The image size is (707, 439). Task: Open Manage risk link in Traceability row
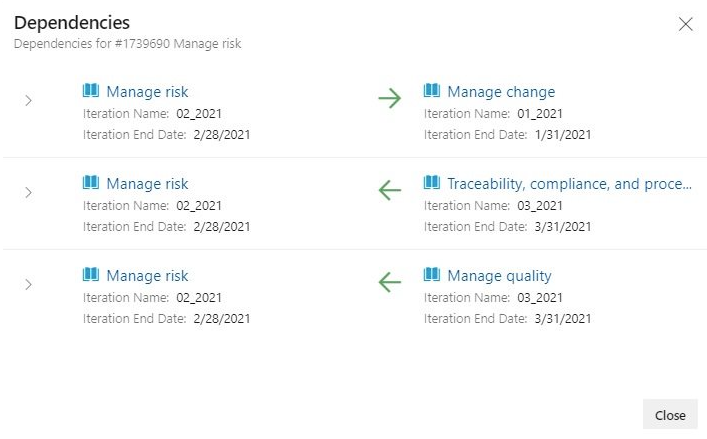coord(147,184)
